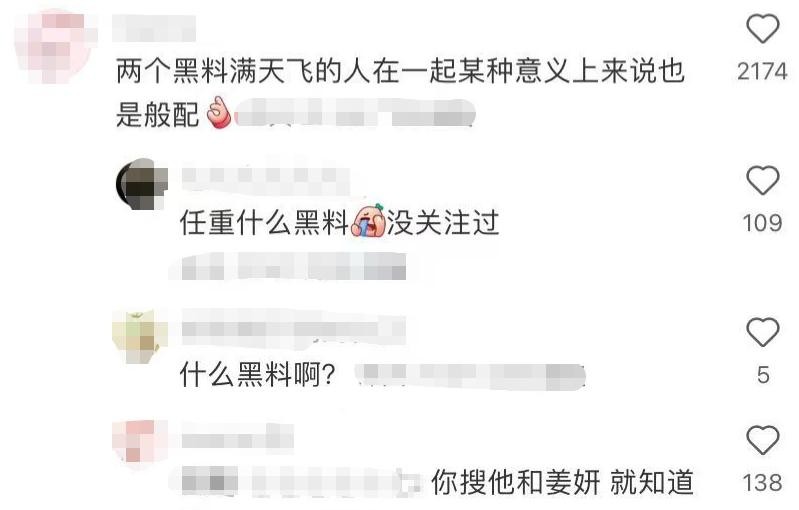Open the pink pixelated avatar of top commenter
The image size is (799, 510).
55,48
